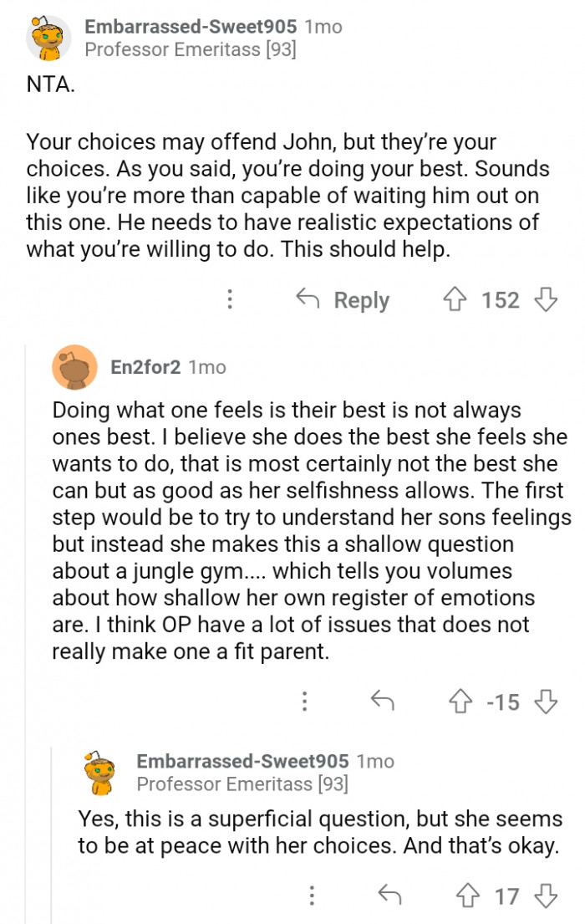Click the avatar on the last nested reply

pos(100,772)
